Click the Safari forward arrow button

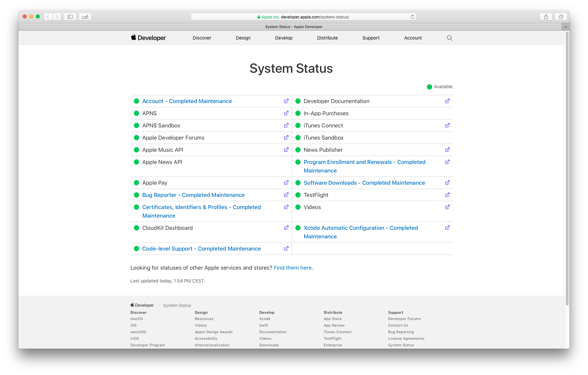click(x=57, y=17)
